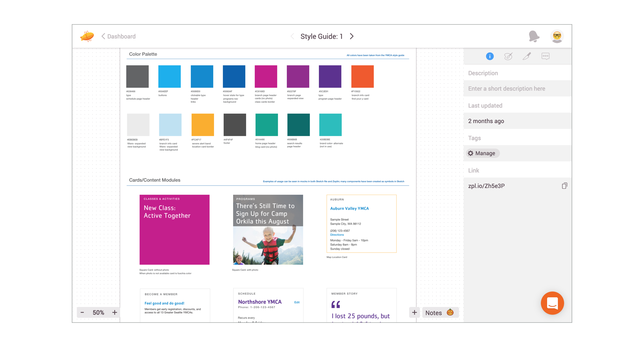Select the #FCAF17 yellow swatch
The height and width of the screenshot is (347, 644).
click(x=203, y=125)
